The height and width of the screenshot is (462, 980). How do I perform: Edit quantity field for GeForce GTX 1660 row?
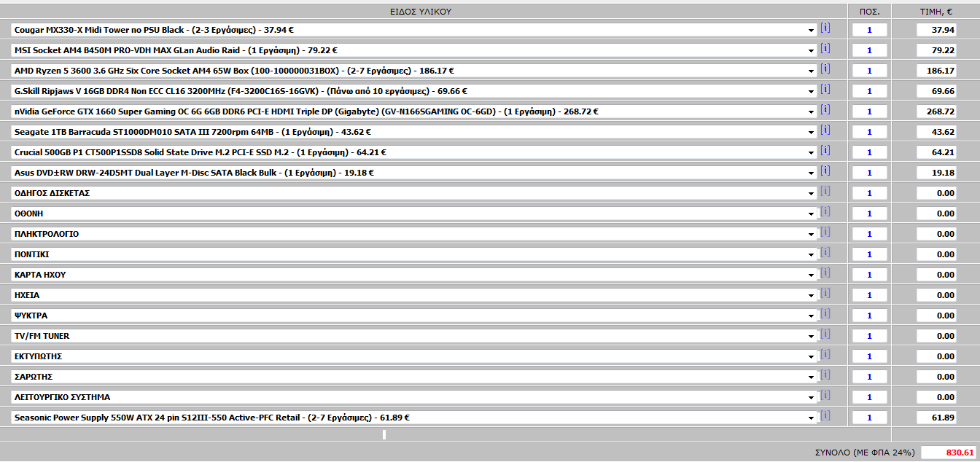(869, 112)
